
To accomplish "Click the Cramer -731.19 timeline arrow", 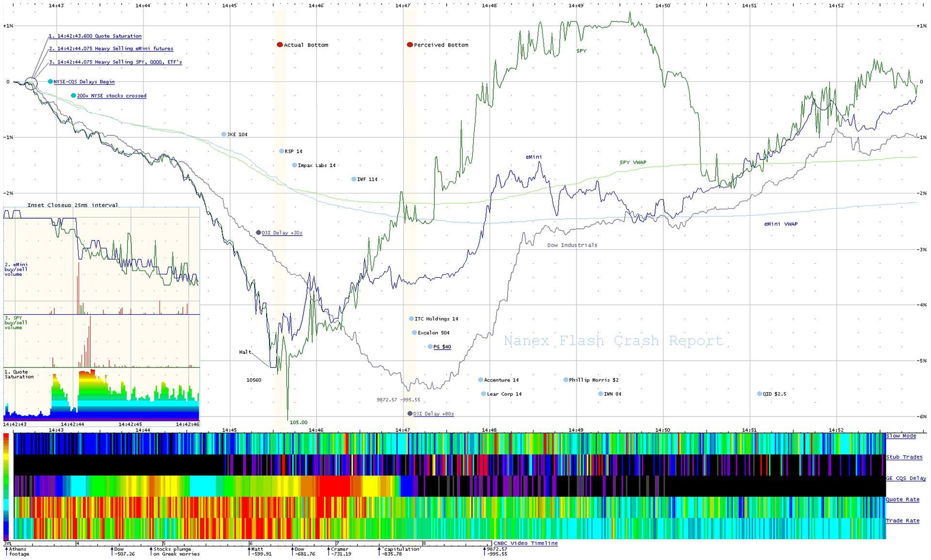I will [x=329, y=551].
